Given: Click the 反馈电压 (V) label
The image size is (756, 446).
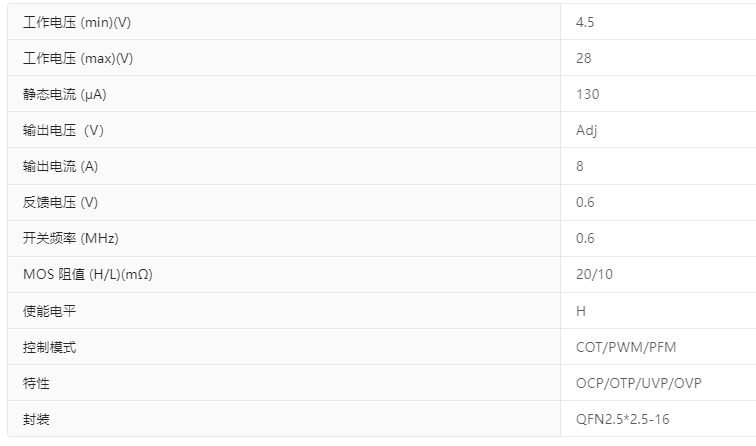Looking at the screenshot, I should pyautogui.click(x=61, y=202).
